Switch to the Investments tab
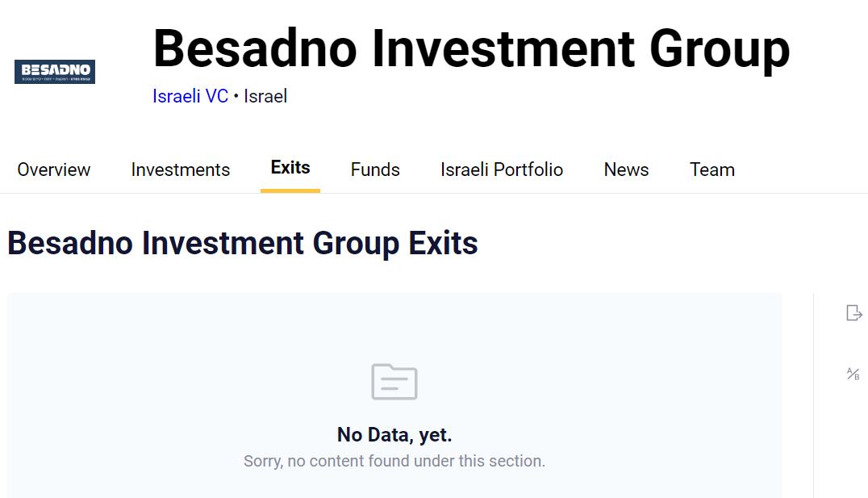The width and height of the screenshot is (868, 498). [181, 169]
